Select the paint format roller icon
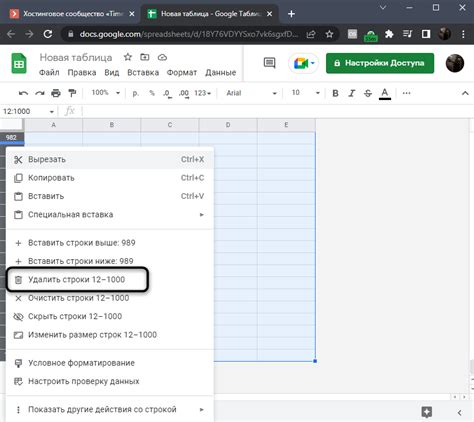 (72, 93)
